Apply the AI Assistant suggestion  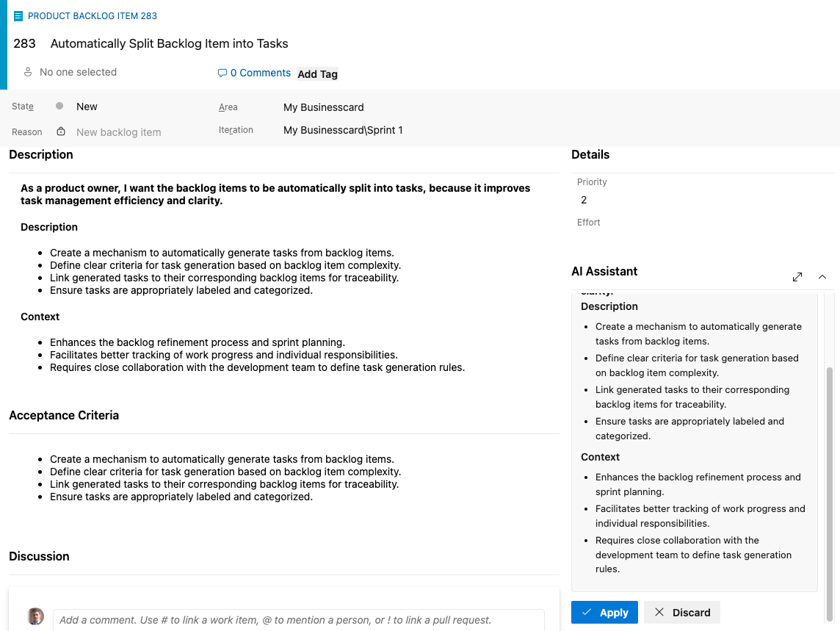(604, 612)
